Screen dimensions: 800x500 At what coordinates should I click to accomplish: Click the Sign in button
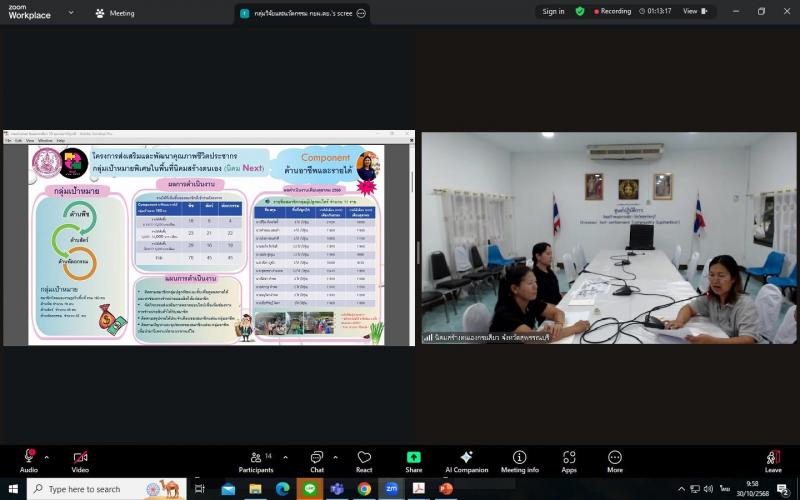(x=553, y=11)
